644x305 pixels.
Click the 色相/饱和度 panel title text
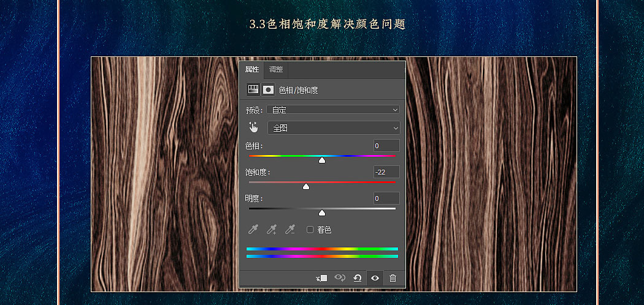point(299,90)
